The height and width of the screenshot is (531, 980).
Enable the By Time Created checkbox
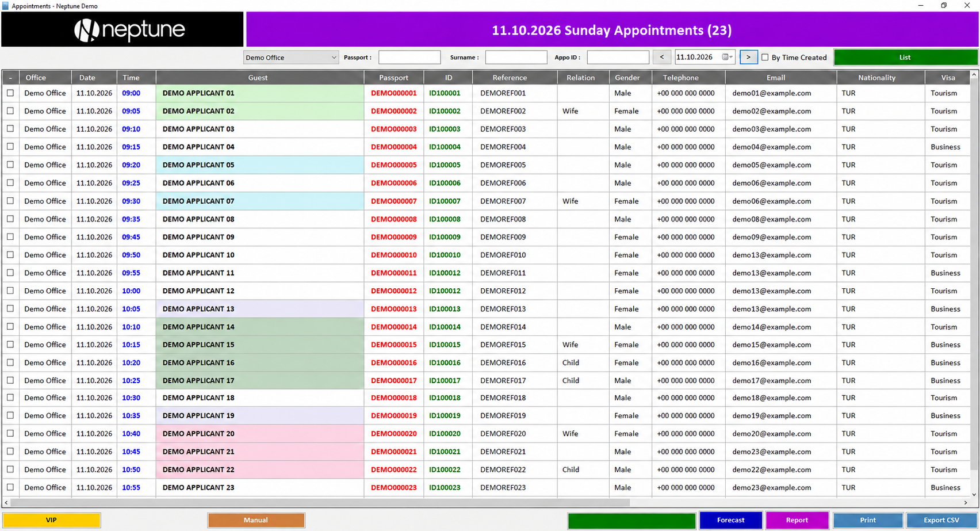tap(765, 57)
